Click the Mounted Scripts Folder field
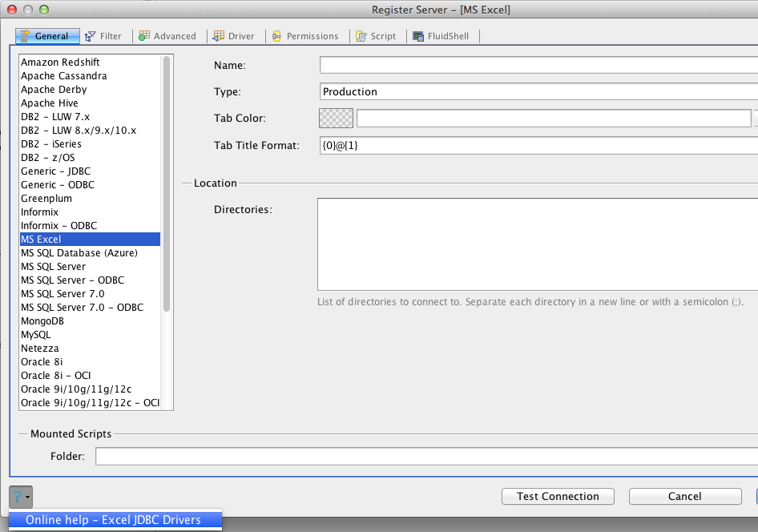 click(426, 456)
